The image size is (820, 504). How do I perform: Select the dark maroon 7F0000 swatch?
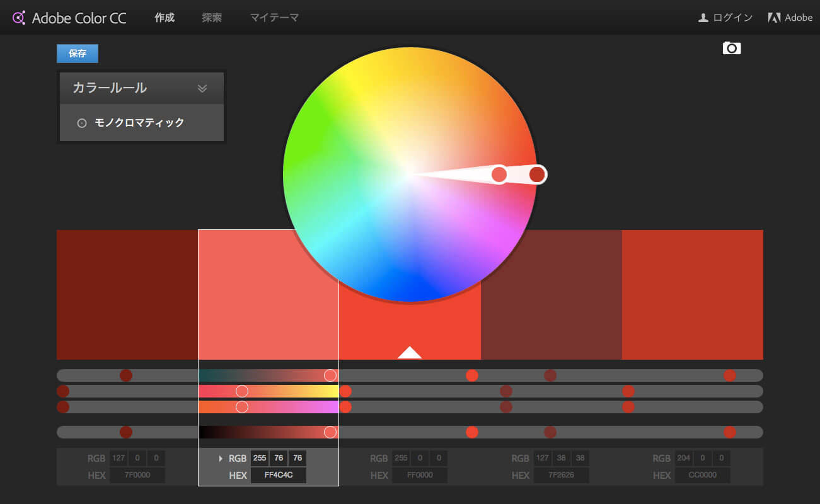[x=127, y=295]
